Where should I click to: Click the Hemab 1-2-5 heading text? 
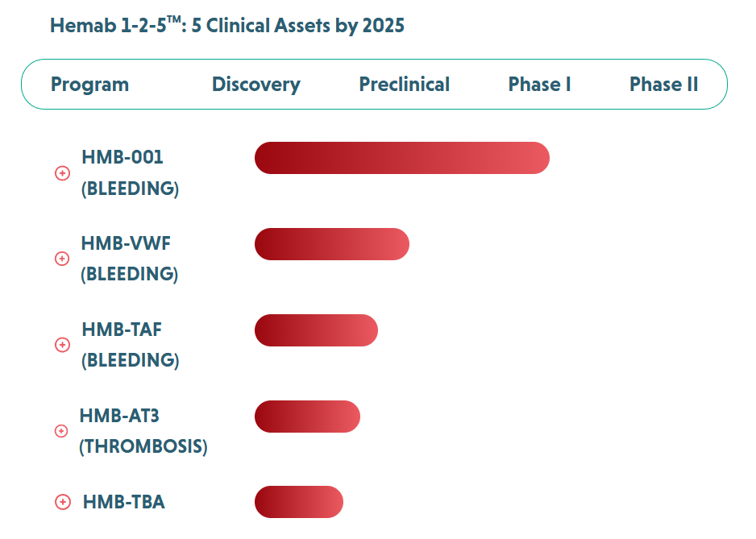pyautogui.click(x=226, y=26)
